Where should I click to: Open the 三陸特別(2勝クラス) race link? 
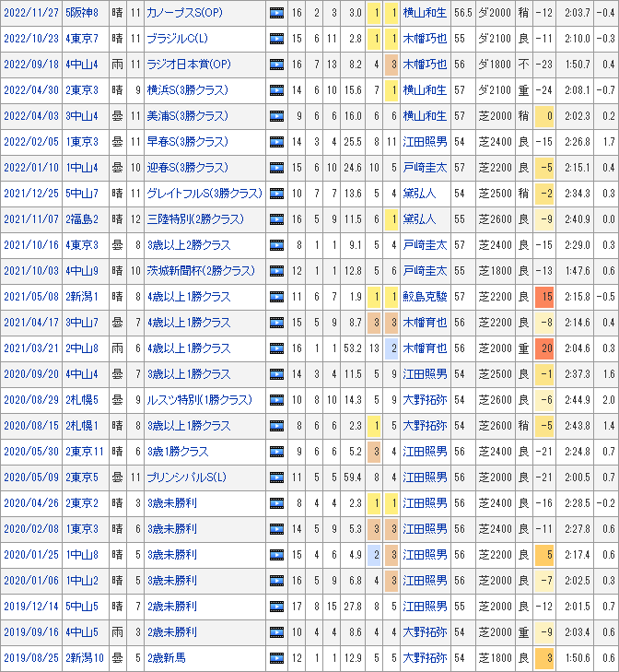click(195, 219)
